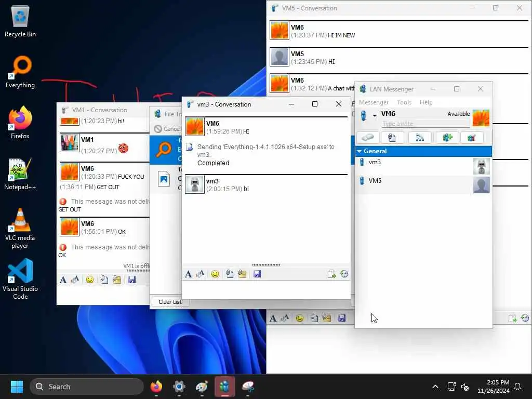Open Visual Studio Code desktop shortcut

[x=20, y=279]
